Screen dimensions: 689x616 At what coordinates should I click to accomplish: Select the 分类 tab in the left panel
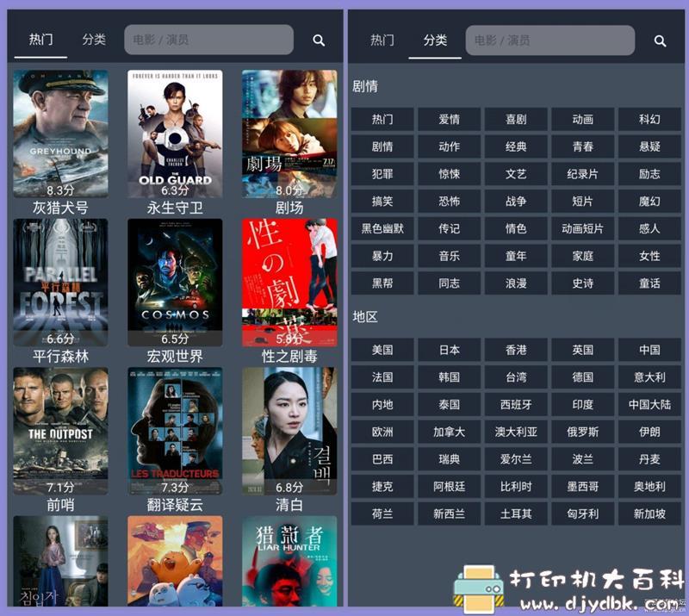94,40
